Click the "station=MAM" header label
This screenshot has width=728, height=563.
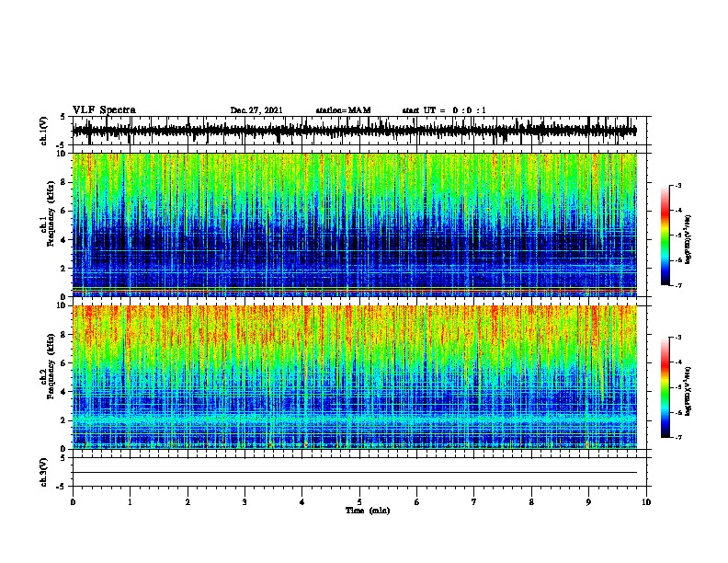(343, 110)
